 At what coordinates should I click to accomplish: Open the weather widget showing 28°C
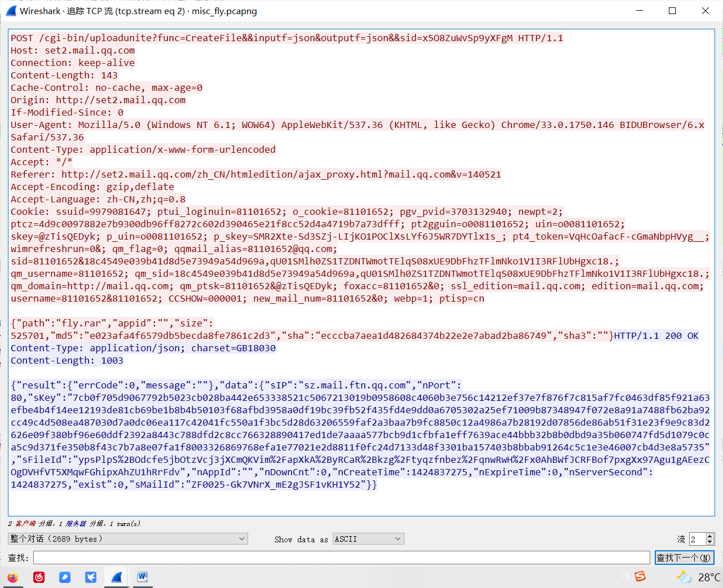point(699,577)
